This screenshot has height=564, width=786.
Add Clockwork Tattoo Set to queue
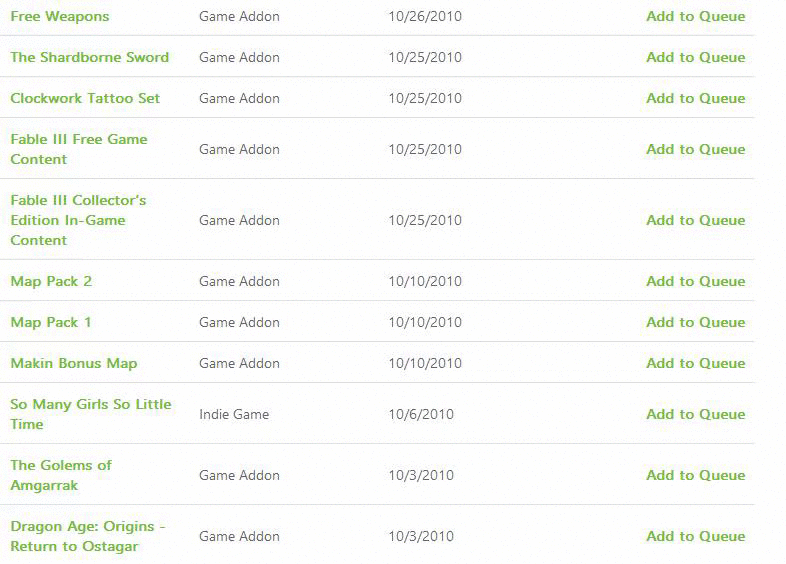click(695, 98)
